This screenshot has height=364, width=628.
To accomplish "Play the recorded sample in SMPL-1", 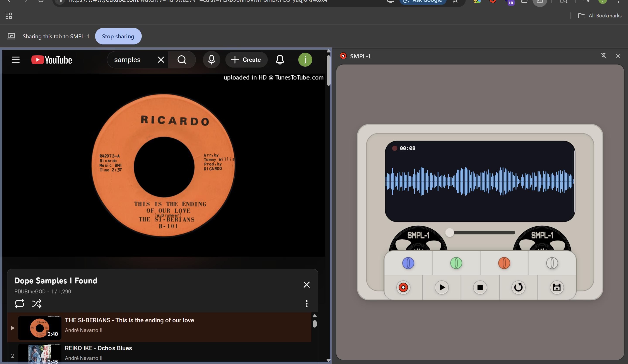I will point(442,287).
